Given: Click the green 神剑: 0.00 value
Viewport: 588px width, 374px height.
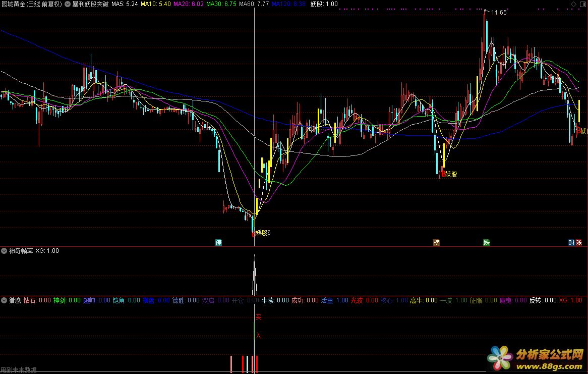Looking at the screenshot, I should pyautogui.click(x=67, y=300).
